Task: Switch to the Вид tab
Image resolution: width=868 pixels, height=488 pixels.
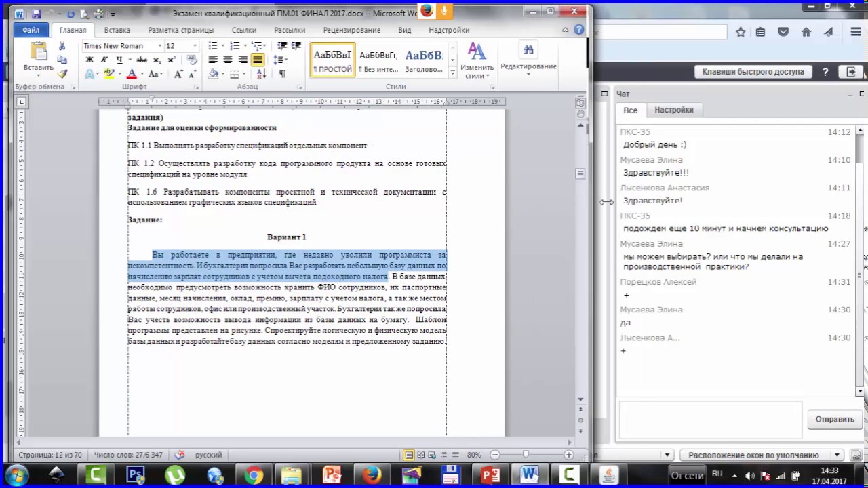Action: [x=405, y=30]
